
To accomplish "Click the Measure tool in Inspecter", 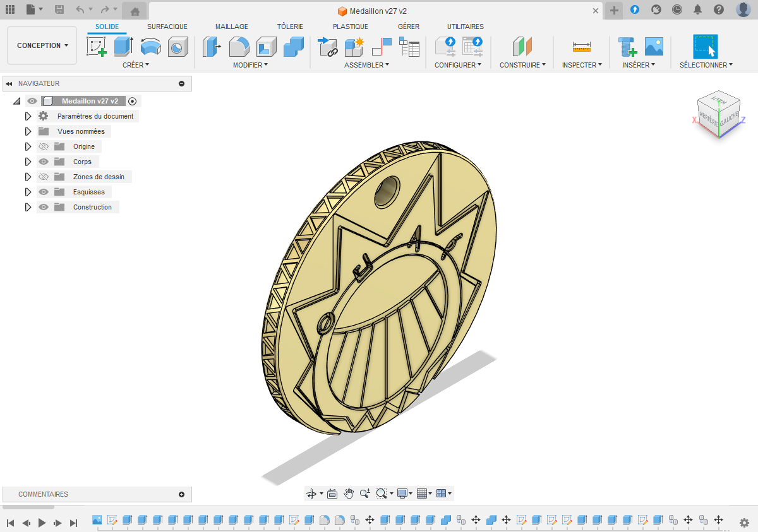I will (581, 47).
